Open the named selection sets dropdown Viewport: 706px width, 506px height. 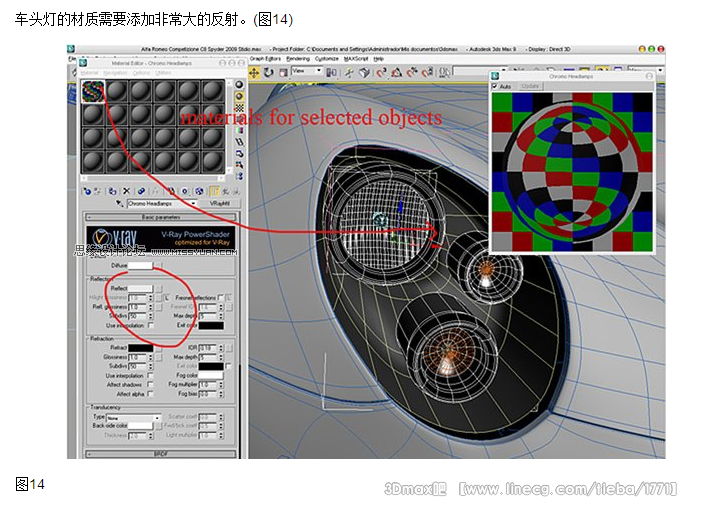[480, 71]
